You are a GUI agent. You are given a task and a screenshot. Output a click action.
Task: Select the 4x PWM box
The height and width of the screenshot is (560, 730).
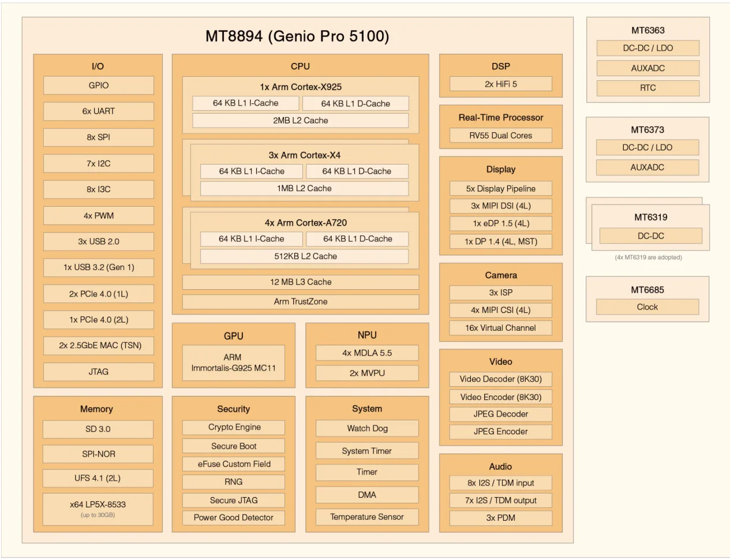(99, 215)
